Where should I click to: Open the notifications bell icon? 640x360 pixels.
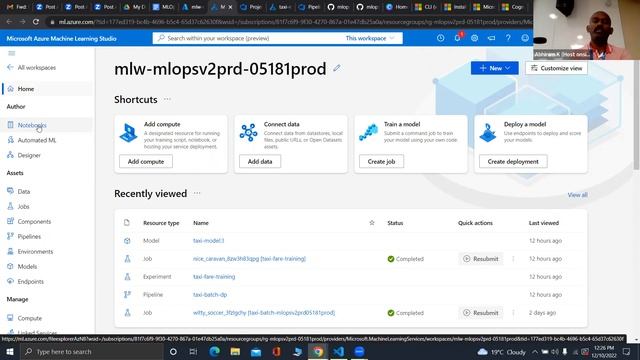point(458,38)
